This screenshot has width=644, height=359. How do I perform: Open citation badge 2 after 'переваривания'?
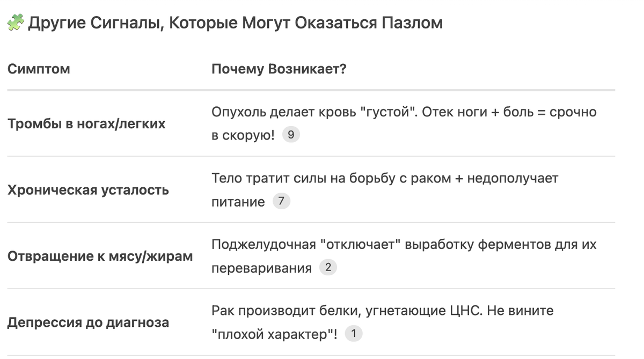[x=328, y=268]
